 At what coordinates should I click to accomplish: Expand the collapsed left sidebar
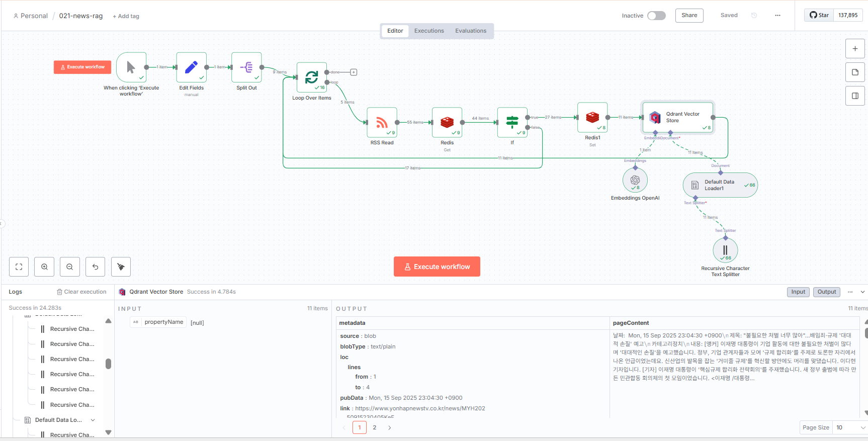point(2,224)
